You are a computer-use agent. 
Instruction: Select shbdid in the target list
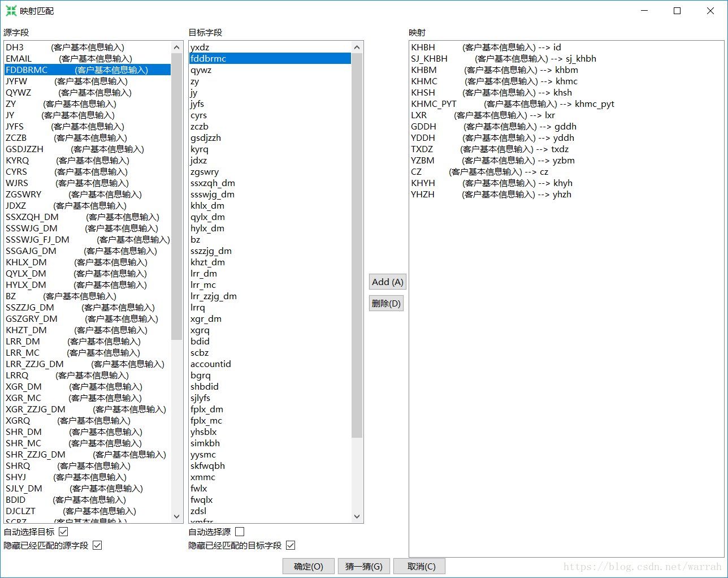pyautogui.click(x=270, y=387)
